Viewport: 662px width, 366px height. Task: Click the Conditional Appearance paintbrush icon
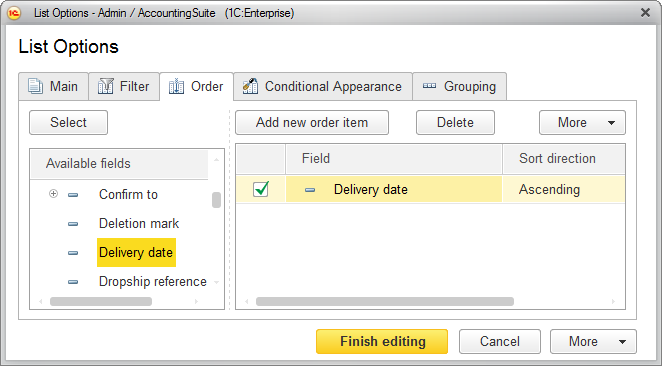coord(250,86)
